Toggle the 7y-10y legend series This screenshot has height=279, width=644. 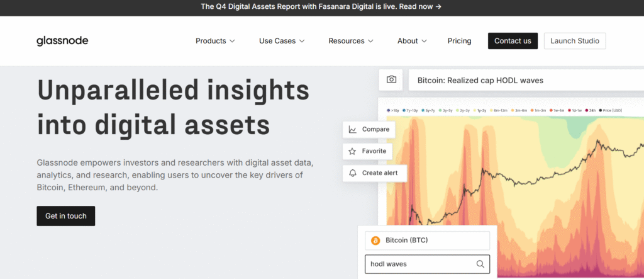(x=410, y=110)
